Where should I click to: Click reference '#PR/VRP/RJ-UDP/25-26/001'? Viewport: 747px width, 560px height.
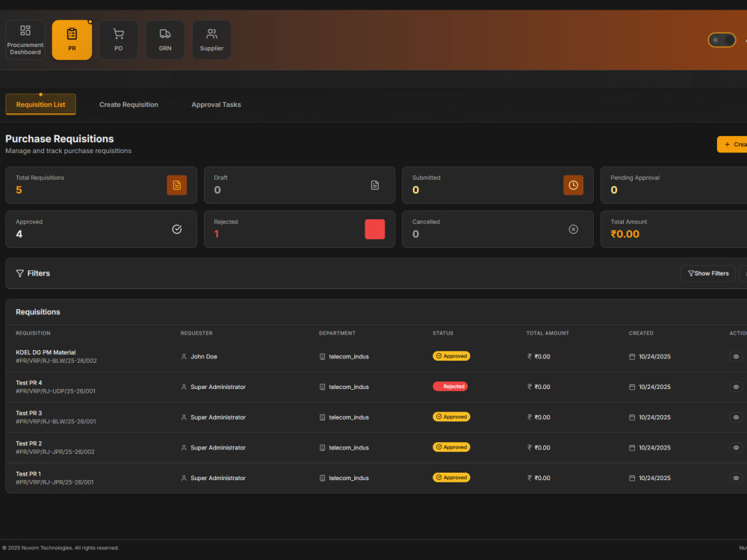[56, 391]
